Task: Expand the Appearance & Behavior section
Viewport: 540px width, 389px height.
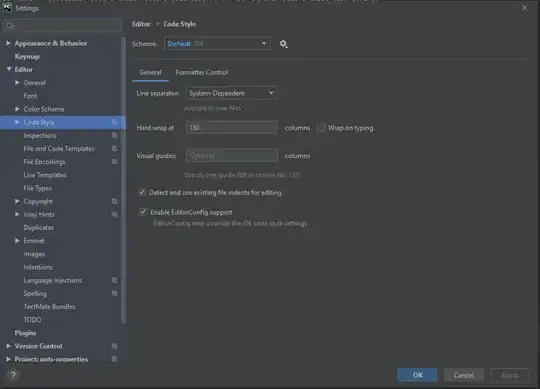Action: click(8, 43)
